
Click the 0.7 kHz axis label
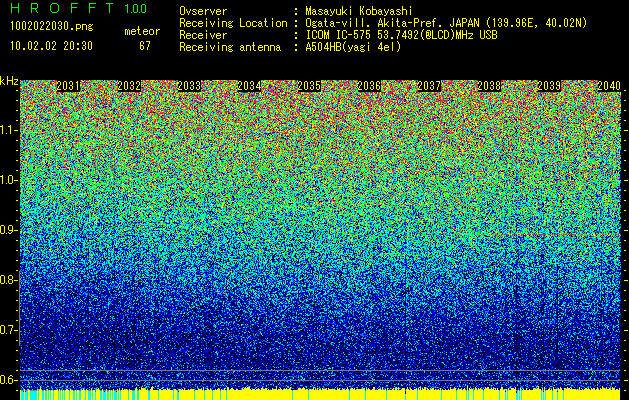click(x=8, y=330)
